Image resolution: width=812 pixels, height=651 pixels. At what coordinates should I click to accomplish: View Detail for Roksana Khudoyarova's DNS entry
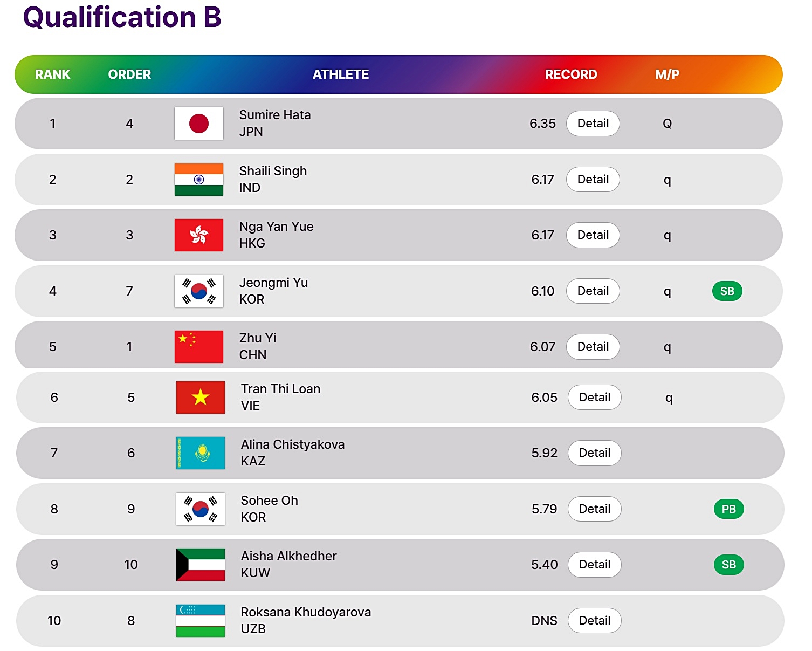(595, 621)
